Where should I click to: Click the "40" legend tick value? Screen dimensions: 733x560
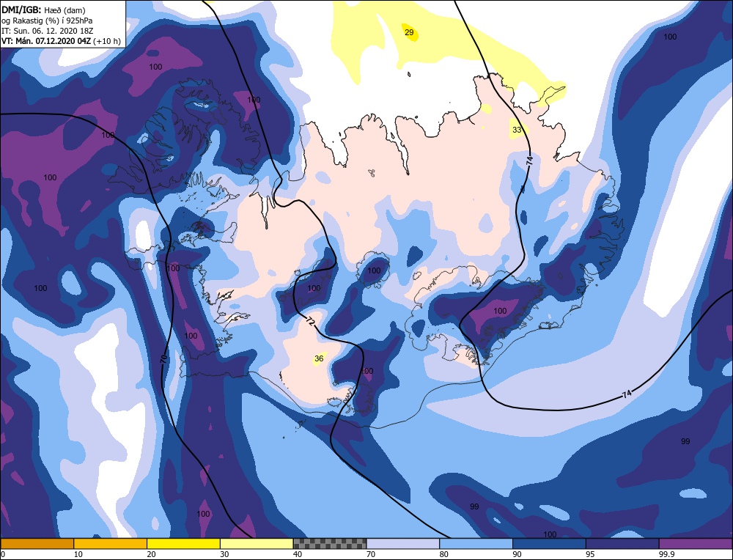(x=298, y=554)
